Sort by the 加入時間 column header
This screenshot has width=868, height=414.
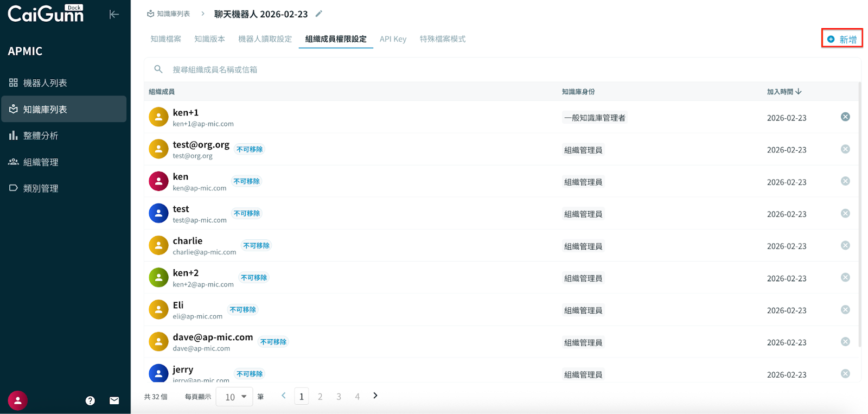tap(784, 92)
